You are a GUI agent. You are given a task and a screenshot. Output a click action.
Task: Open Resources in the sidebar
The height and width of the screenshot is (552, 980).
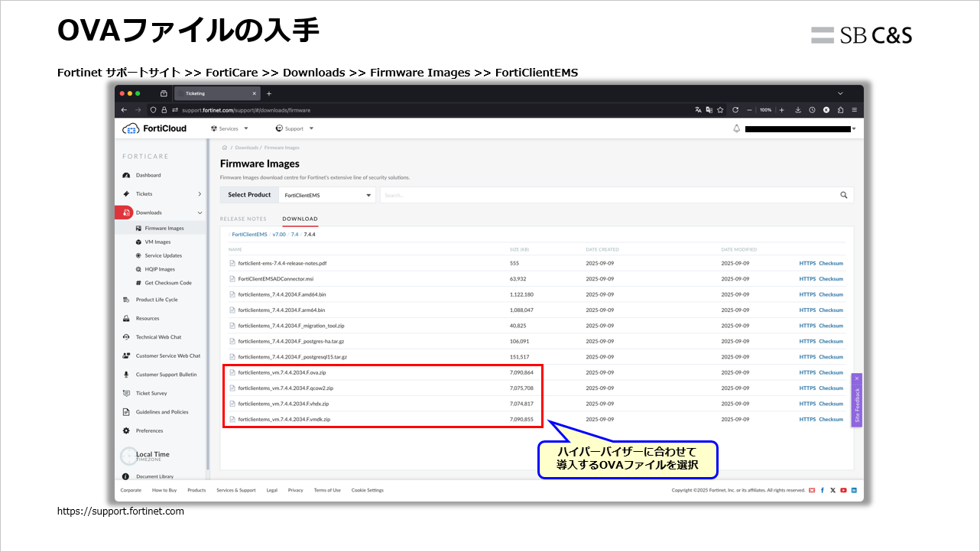[148, 318]
